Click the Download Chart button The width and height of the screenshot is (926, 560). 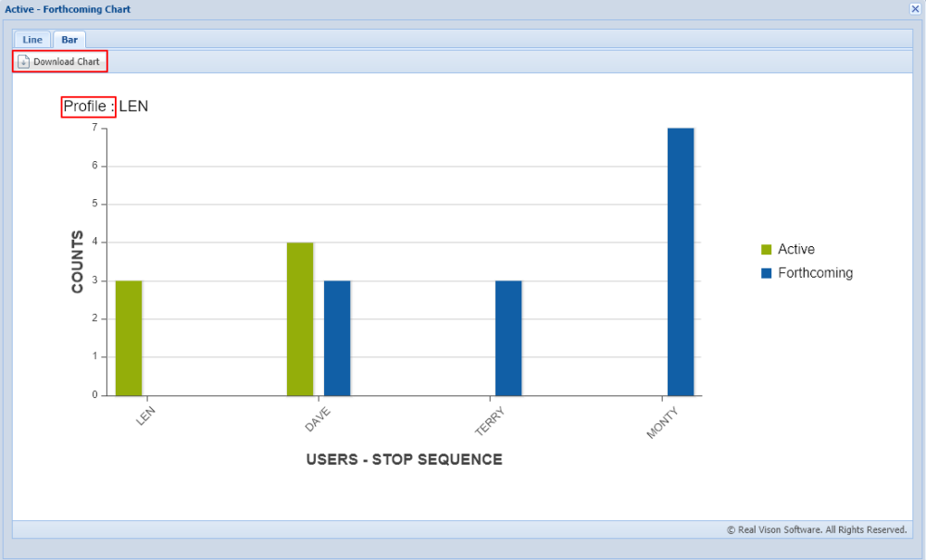tap(59, 61)
